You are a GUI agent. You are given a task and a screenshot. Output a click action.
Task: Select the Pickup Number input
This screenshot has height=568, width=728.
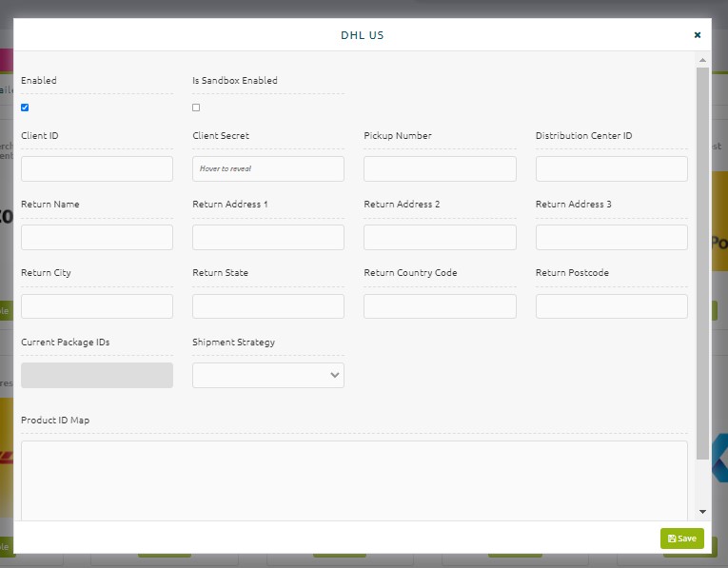(440, 168)
